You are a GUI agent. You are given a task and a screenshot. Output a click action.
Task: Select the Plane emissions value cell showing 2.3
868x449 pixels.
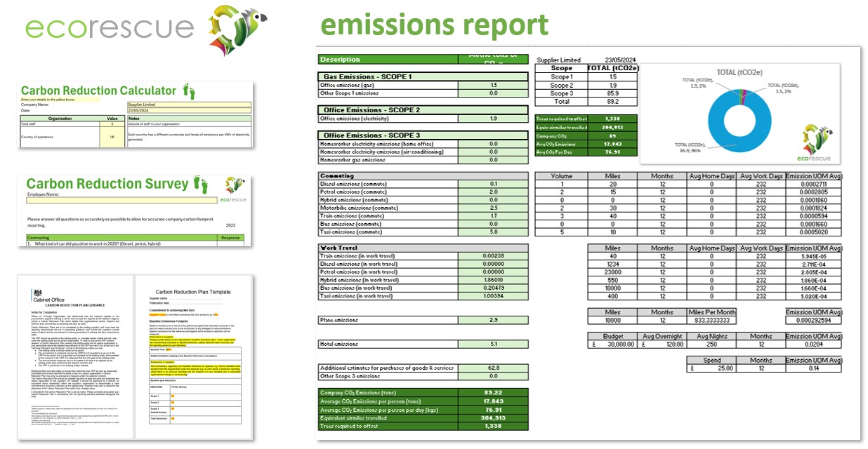point(494,319)
